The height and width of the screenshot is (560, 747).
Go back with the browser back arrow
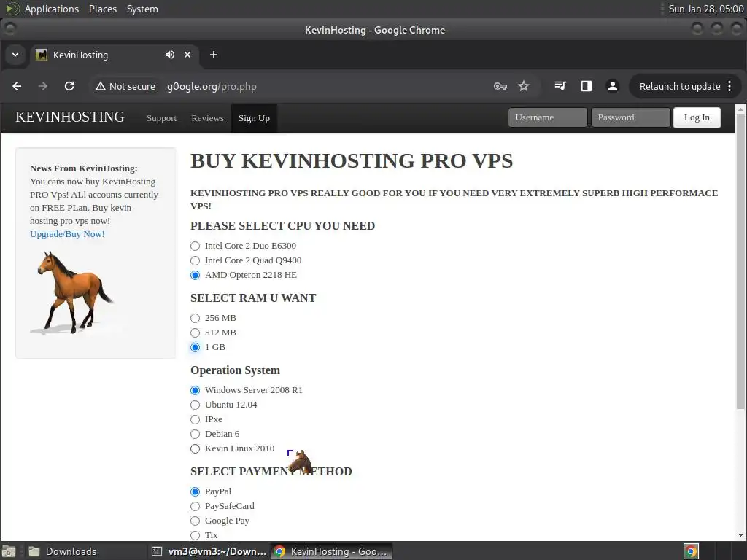[x=18, y=86]
